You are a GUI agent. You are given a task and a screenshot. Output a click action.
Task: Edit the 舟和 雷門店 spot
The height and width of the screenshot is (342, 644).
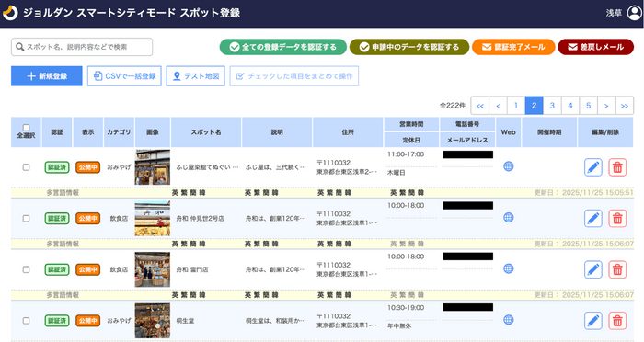coord(593,269)
